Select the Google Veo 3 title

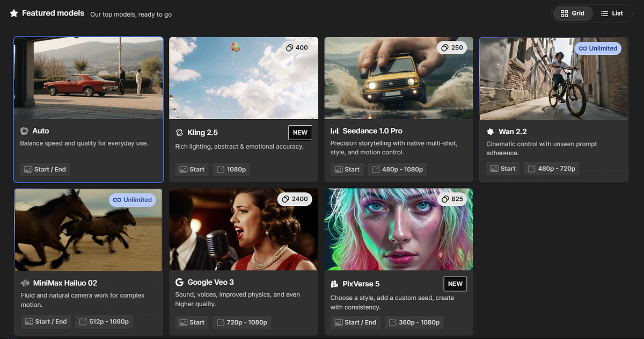point(211,282)
